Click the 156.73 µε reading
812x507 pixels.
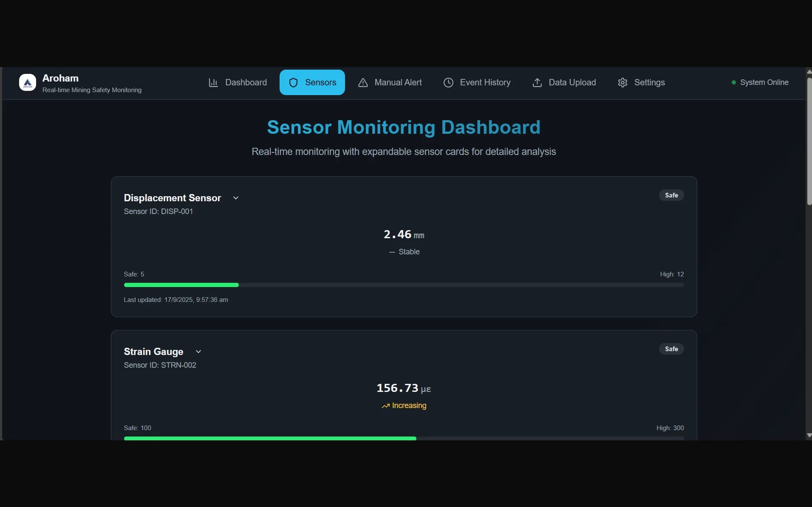coord(404,388)
